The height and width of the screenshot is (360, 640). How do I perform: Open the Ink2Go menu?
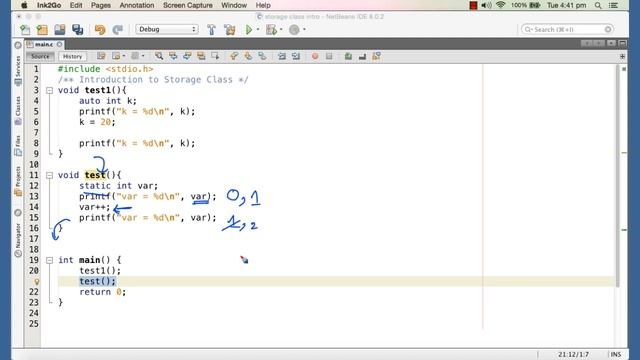click(49, 5)
